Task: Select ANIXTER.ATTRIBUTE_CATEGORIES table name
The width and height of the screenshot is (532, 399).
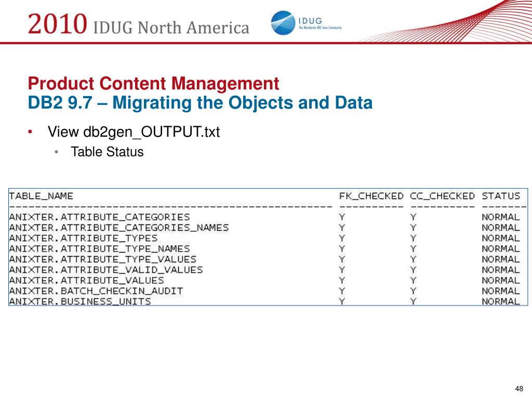Action: pos(99,217)
